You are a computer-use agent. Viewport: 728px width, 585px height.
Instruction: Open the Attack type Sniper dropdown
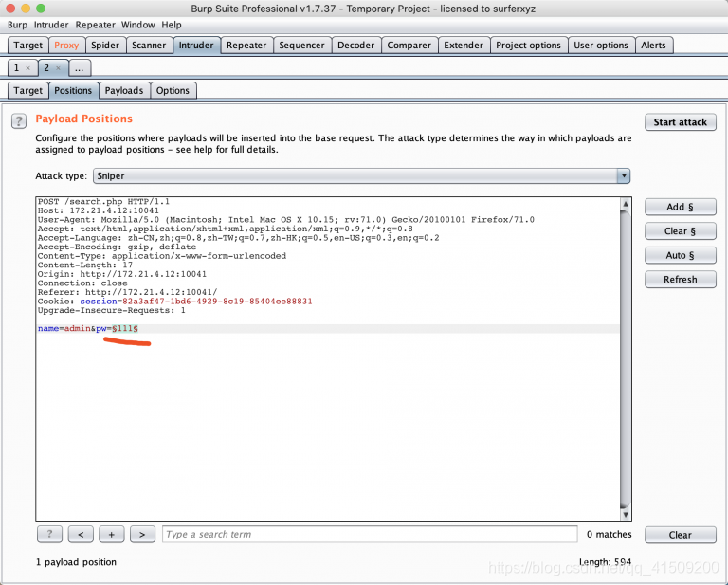(362, 176)
